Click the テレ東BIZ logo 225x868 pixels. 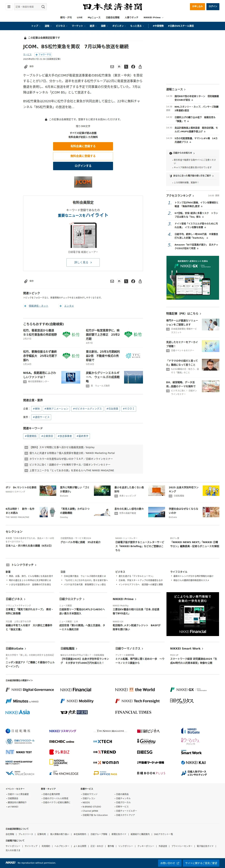[x=59, y=752]
